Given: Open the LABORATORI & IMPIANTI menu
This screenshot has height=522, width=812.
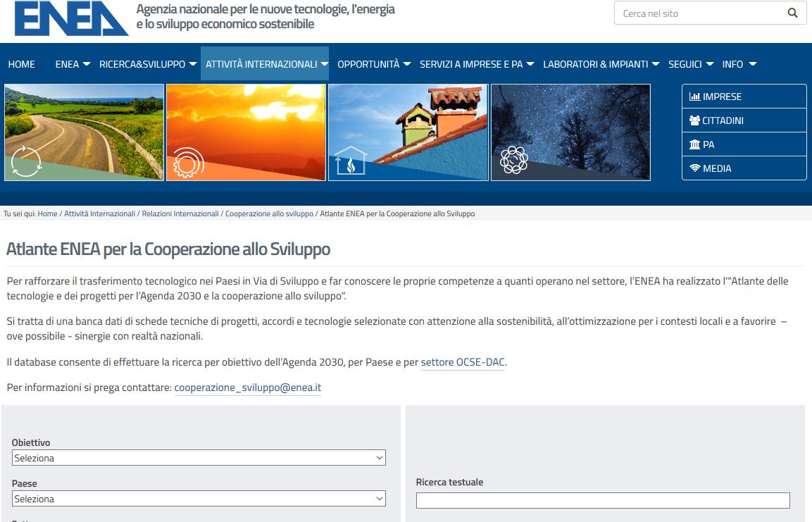Looking at the screenshot, I should [601, 64].
